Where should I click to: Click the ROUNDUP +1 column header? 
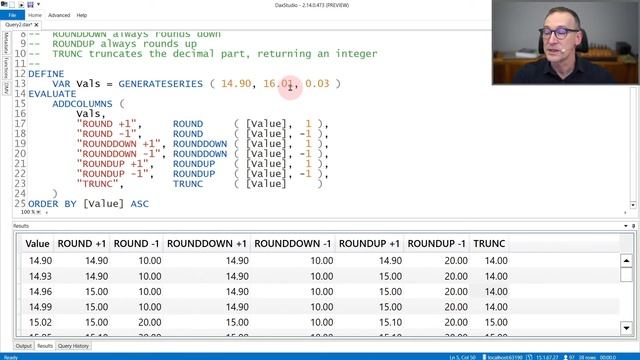pos(369,244)
